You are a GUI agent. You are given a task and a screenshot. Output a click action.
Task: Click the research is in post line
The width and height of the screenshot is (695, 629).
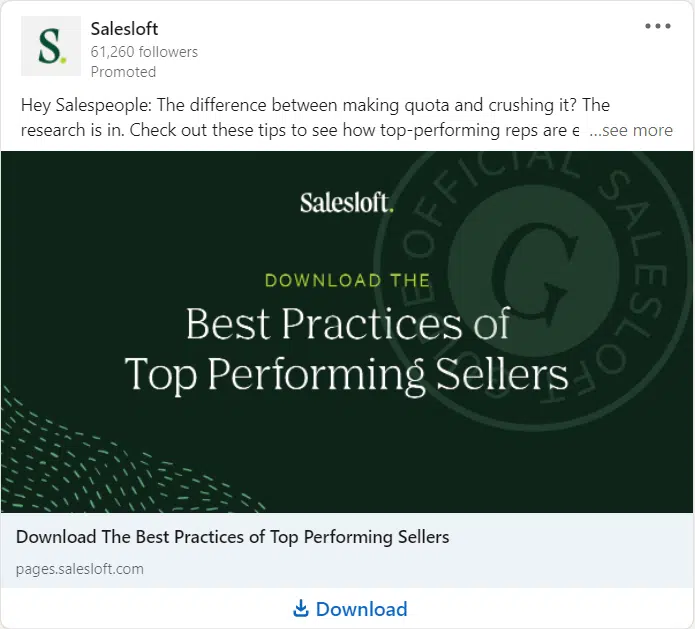coord(300,130)
